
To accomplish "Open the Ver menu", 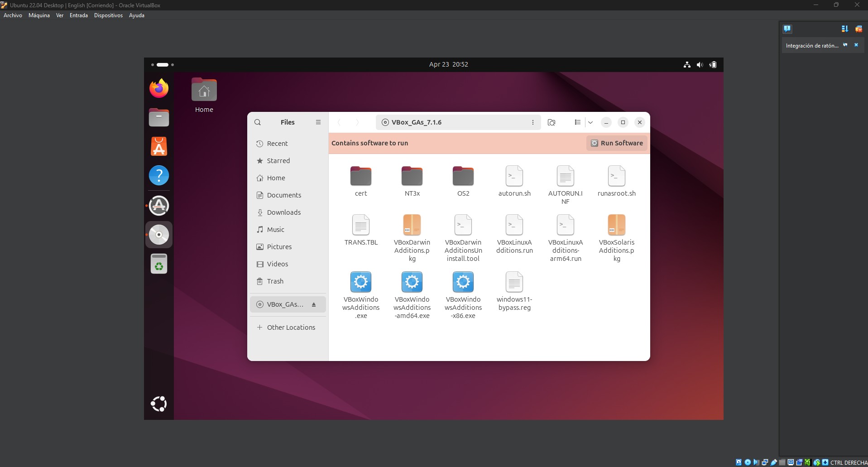I will click(60, 15).
